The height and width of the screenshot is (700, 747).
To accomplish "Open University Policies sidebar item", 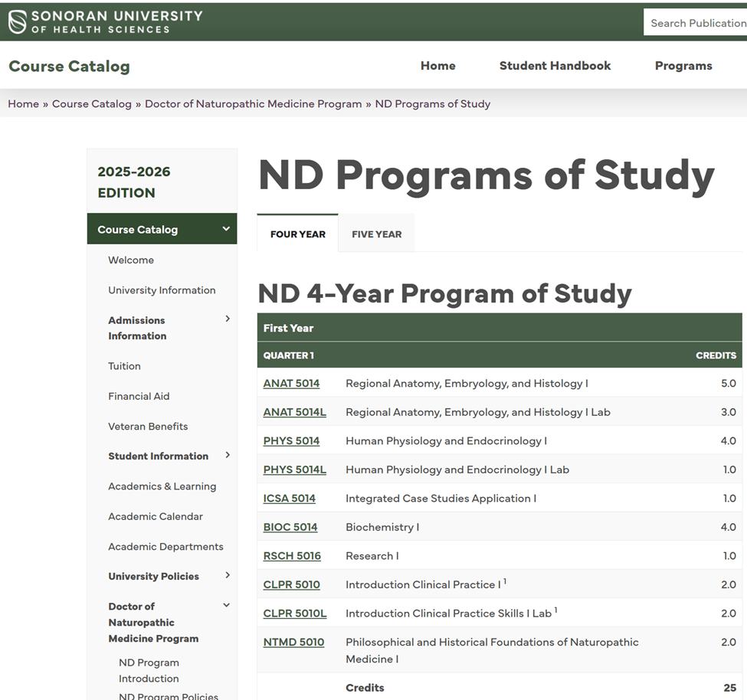I will [153, 576].
